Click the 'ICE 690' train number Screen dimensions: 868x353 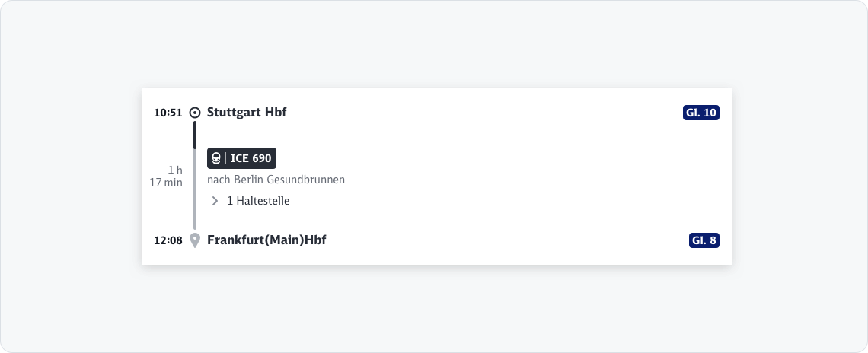coord(251,158)
